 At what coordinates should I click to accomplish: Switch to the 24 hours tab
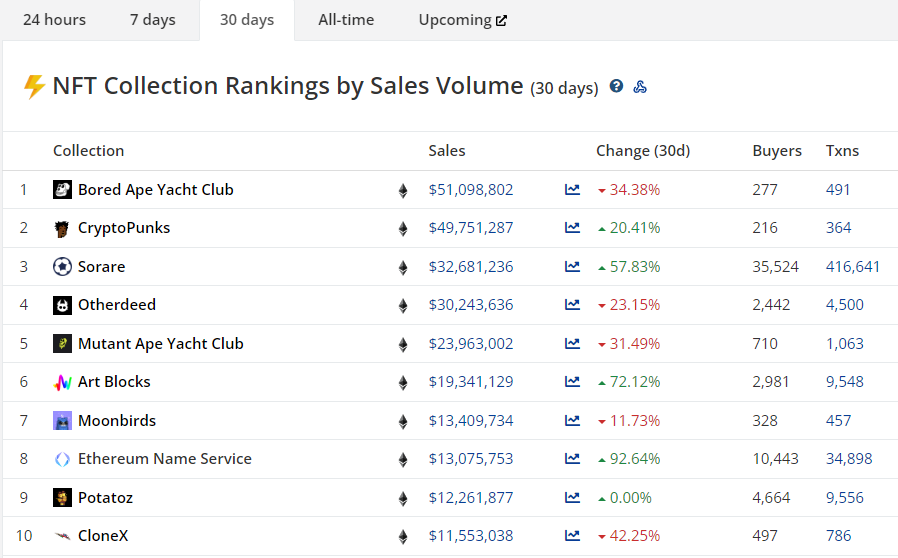coord(54,20)
